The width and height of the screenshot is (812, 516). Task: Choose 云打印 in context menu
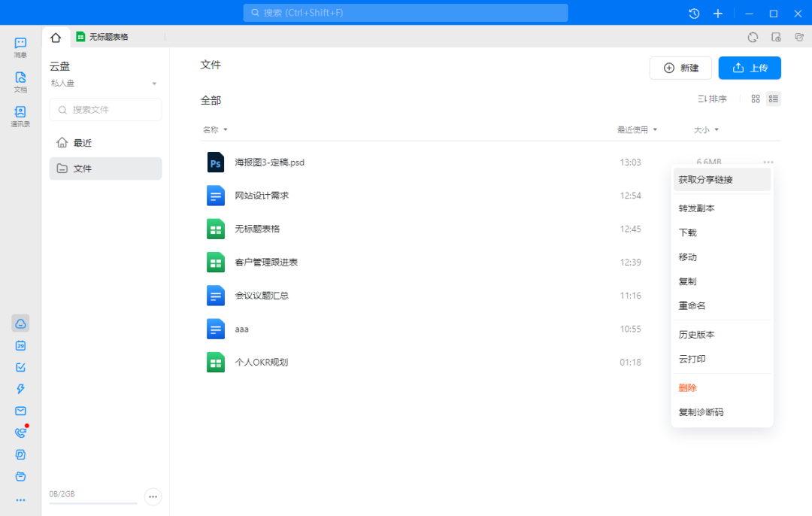[x=722, y=359]
